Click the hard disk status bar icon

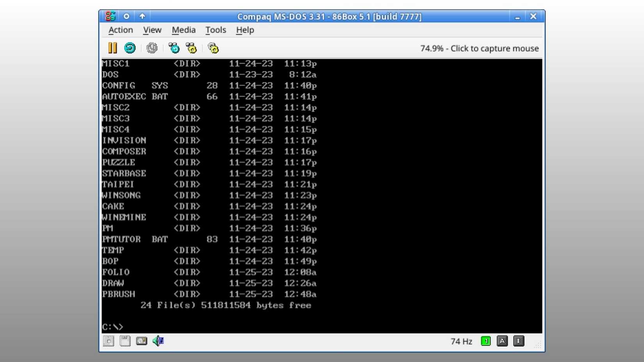point(141,341)
